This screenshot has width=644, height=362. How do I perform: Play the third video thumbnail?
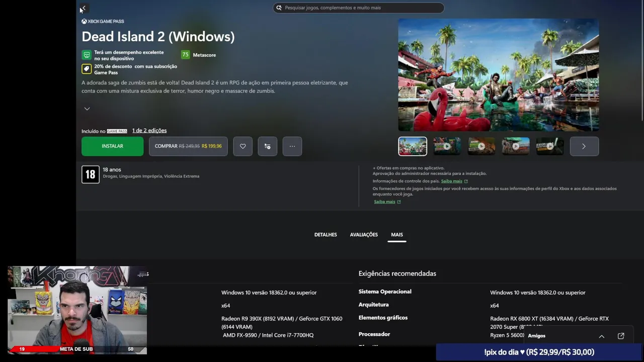pyautogui.click(x=481, y=146)
